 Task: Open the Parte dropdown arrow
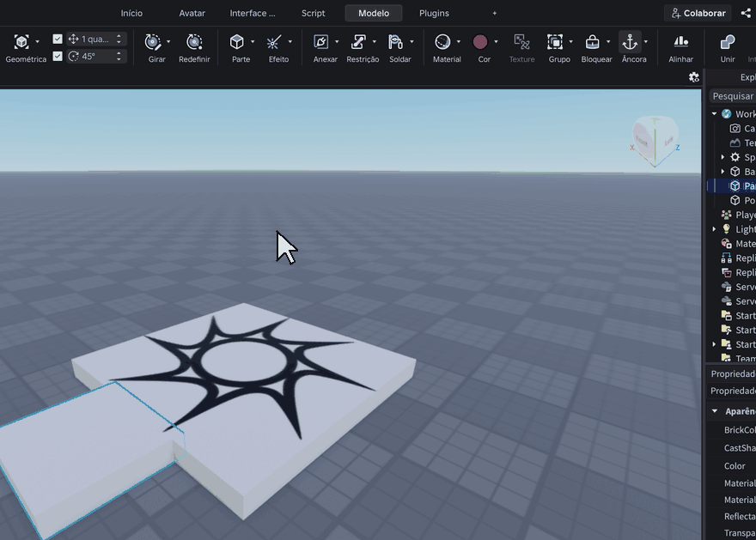pos(253,42)
